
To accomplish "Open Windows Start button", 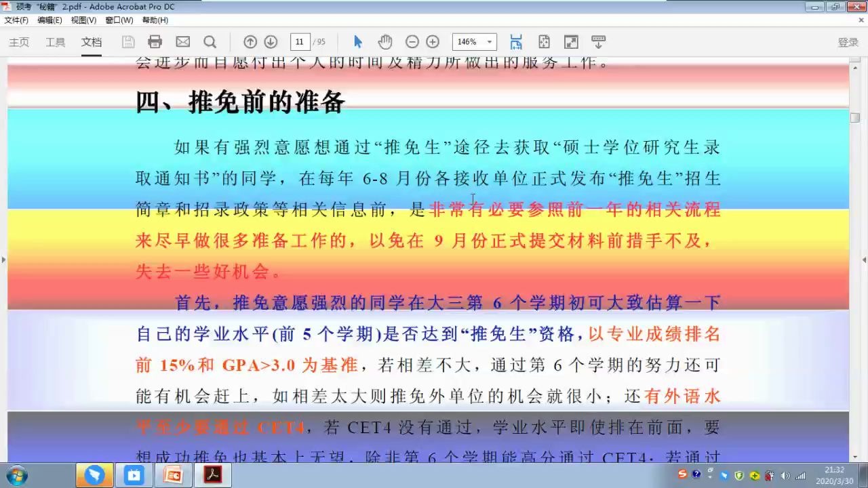I will (16, 475).
